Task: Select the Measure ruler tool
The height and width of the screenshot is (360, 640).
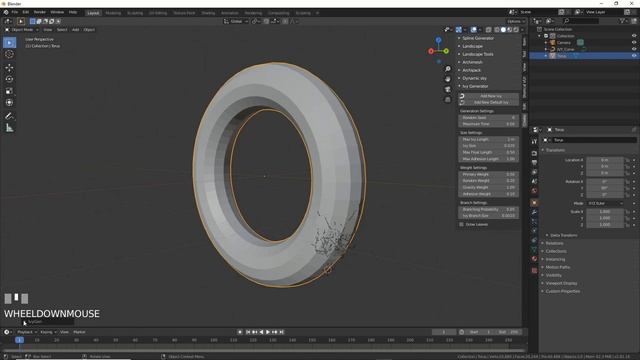Action: [x=9, y=128]
